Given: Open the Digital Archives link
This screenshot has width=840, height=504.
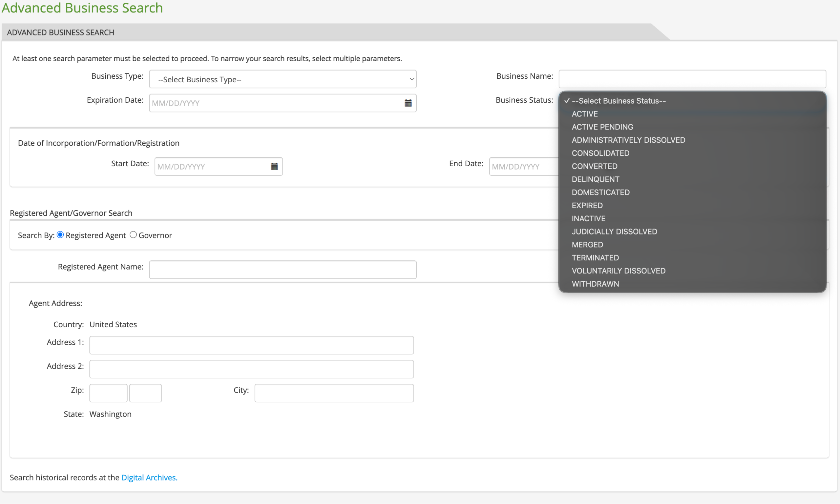Looking at the screenshot, I should (149, 477).
